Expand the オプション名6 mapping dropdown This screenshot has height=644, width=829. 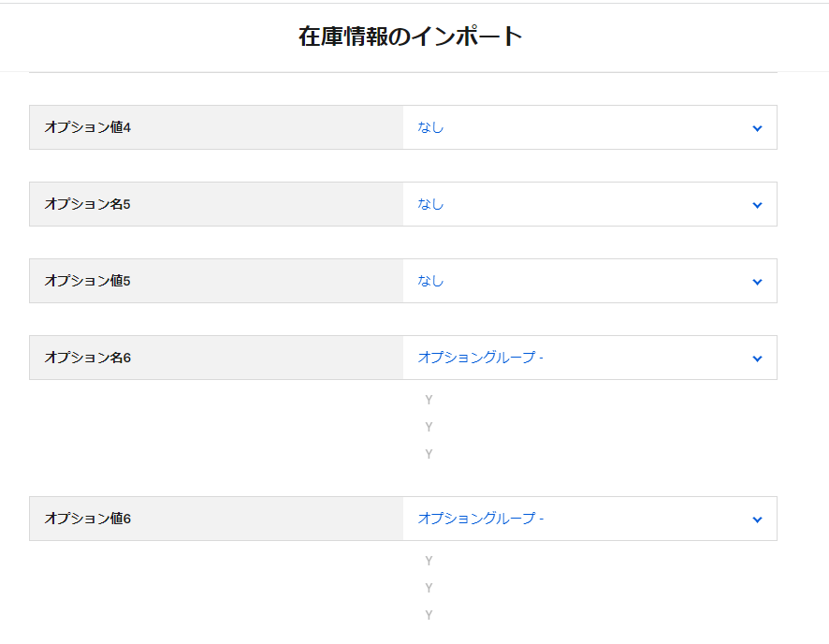pos(589,358)
